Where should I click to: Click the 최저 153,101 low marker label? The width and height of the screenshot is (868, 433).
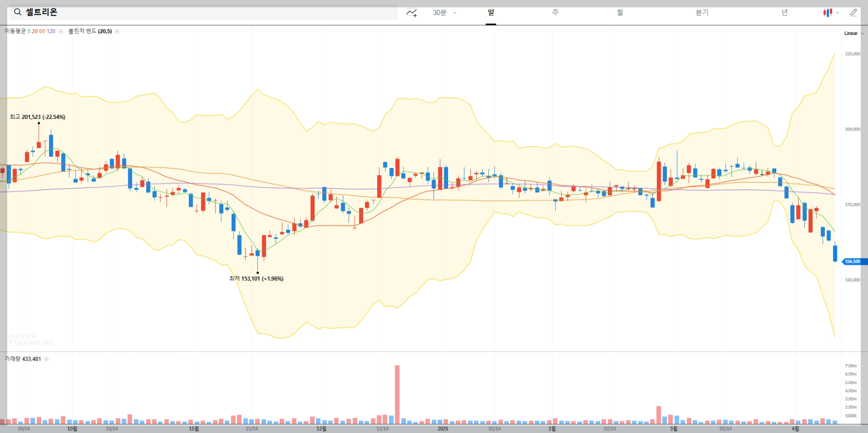(256, 279)
